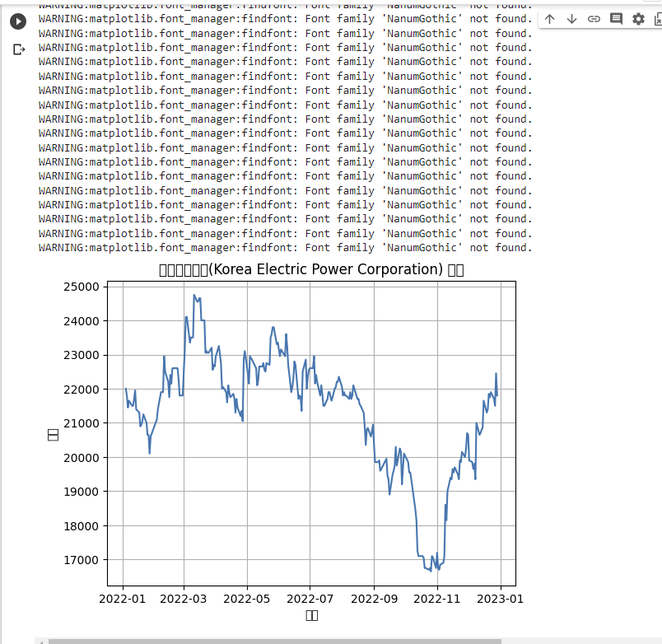Clear cell output using output icon
Screen dimensions: 662x644
19,50
